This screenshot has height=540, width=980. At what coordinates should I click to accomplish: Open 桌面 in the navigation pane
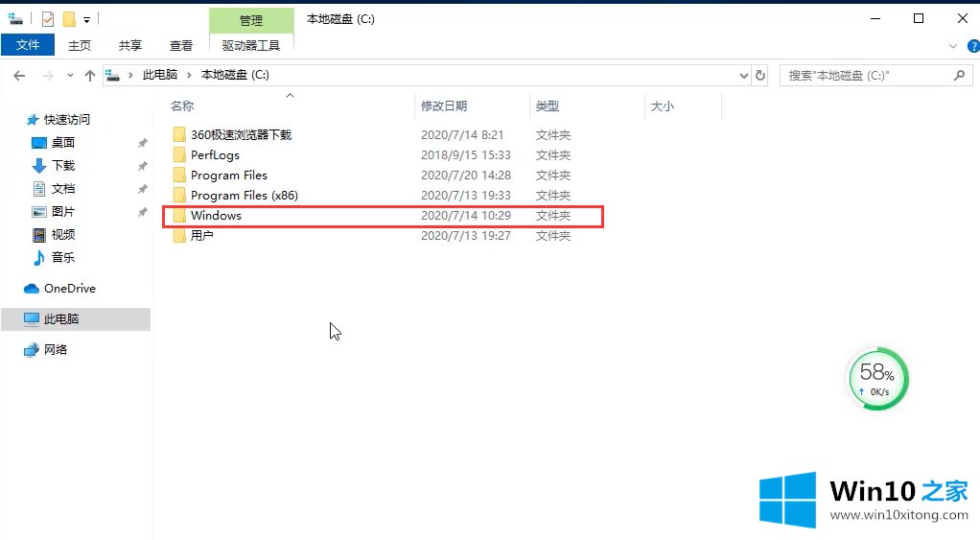62,143
